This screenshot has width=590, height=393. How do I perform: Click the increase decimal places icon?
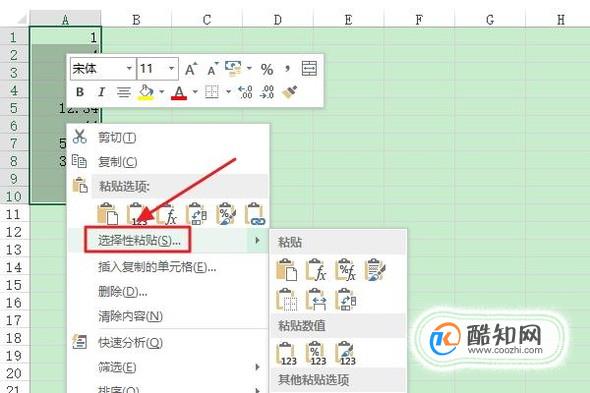point(245,92)
